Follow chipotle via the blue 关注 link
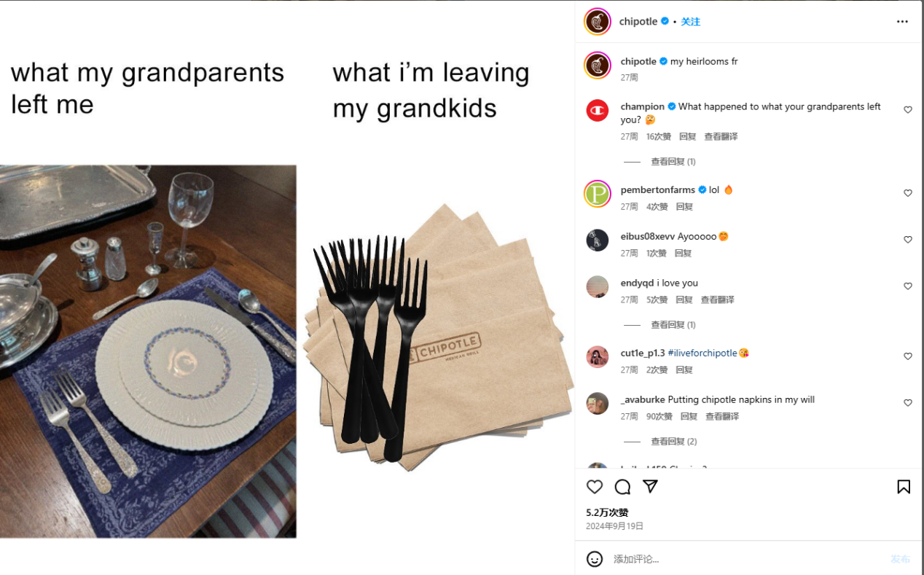Image resolution: width=924 pixels, height=575 pixels. click(x=690, y=22)
